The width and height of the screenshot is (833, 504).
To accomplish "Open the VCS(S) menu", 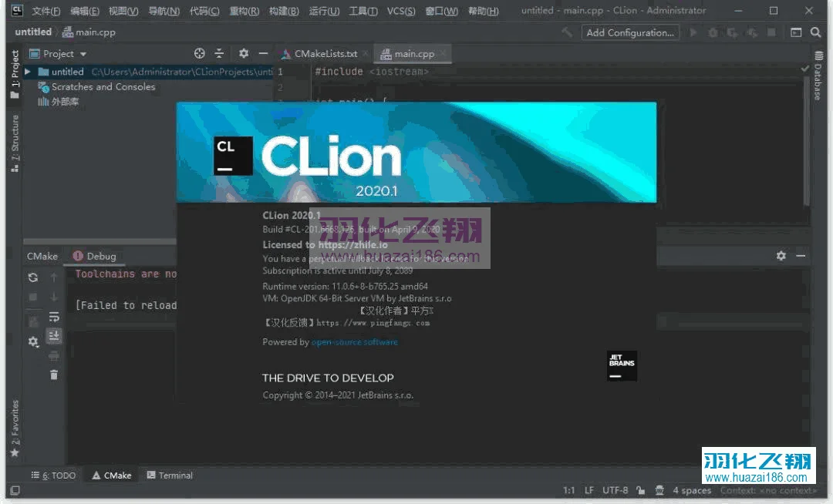I will coord(401,11).
